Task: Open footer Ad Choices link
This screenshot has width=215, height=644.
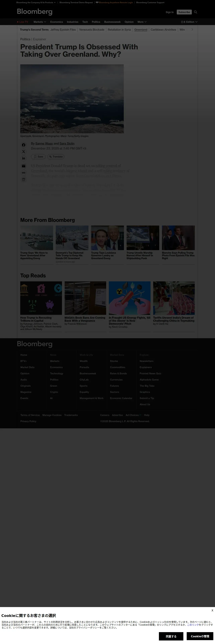Action: (x=133, y=415)
